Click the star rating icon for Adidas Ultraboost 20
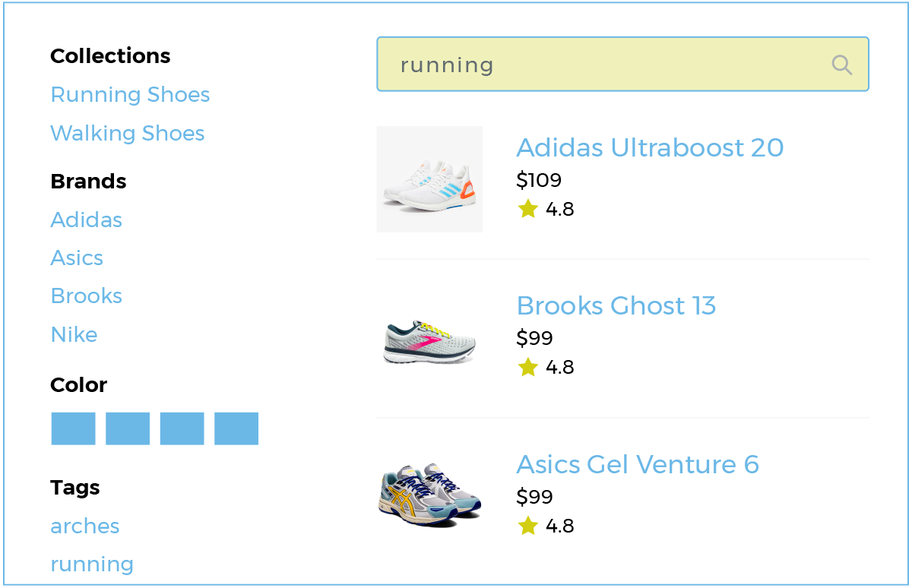Viewport: 912px width, 588px height. [x=527, y=209]
